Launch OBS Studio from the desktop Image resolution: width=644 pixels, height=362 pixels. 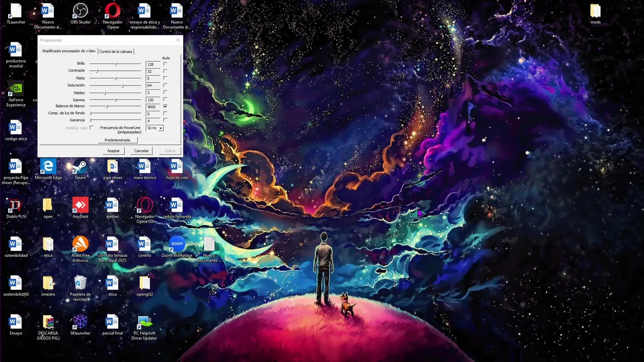click(x=80, y=14)
